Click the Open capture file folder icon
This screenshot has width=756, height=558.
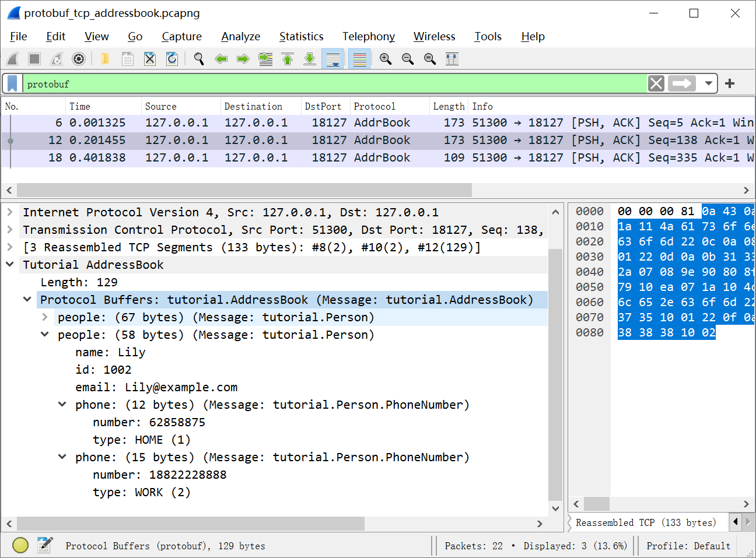pos(104,58)
